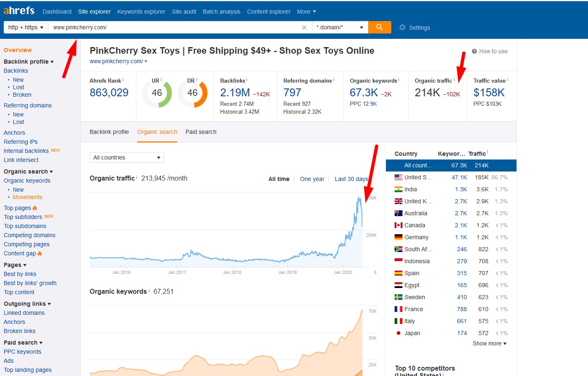Collapse the Outgoing links sidebar section
Screen dimensions: 588x376
tap(27, 304)
